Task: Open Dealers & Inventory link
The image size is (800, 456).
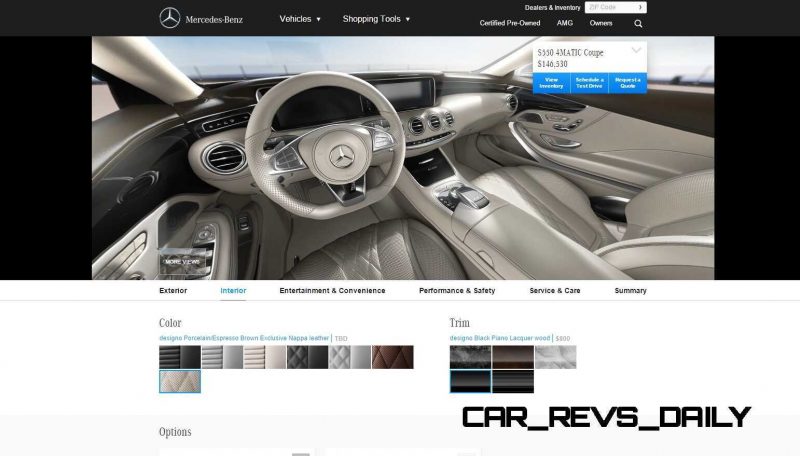Action: pos(552,8)
